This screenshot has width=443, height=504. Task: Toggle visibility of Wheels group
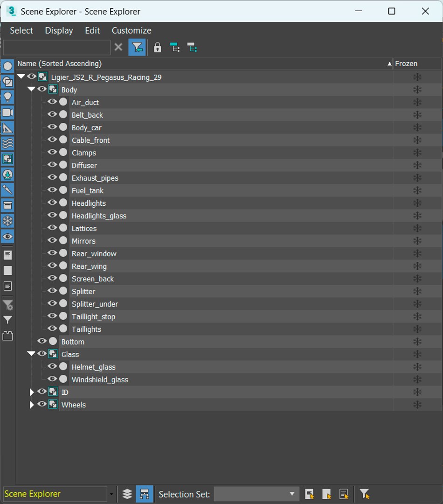coord(42,404)
